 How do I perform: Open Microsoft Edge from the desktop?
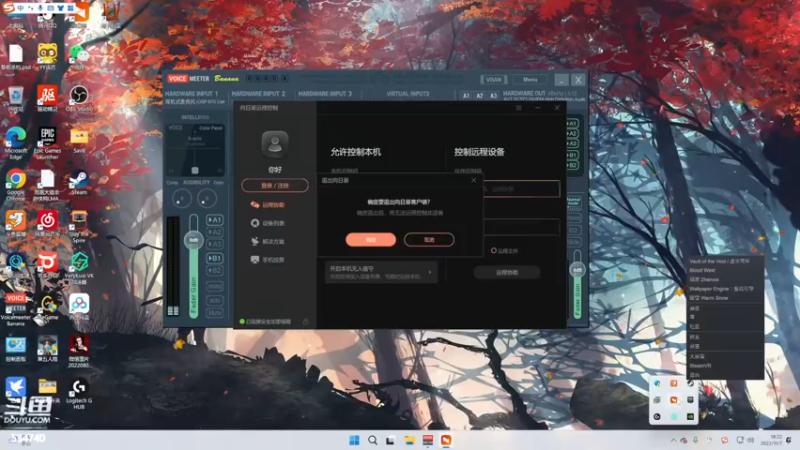pos(16,142)
